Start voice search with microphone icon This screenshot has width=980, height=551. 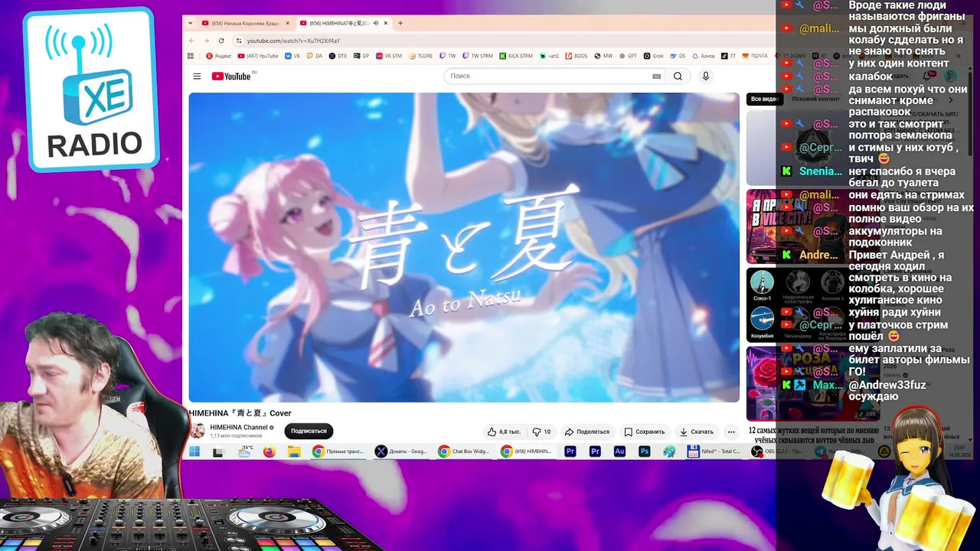point(706,77)
